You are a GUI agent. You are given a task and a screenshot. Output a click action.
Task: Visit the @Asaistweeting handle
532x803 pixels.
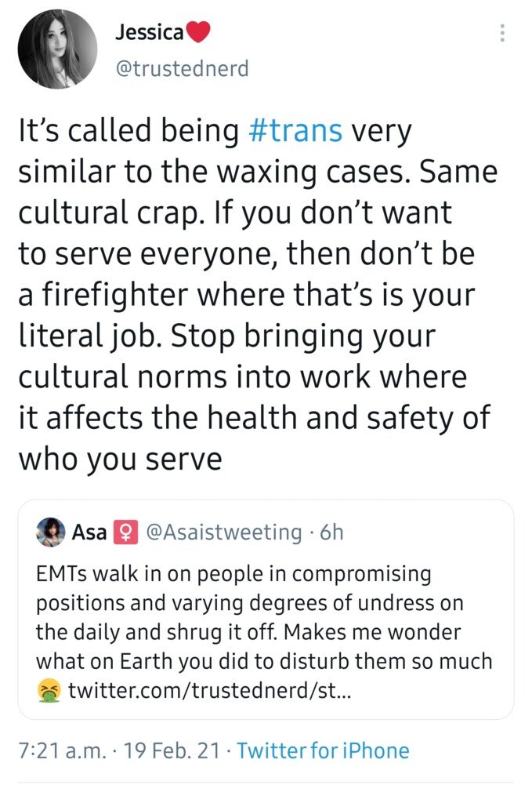[x=224, y=532]
